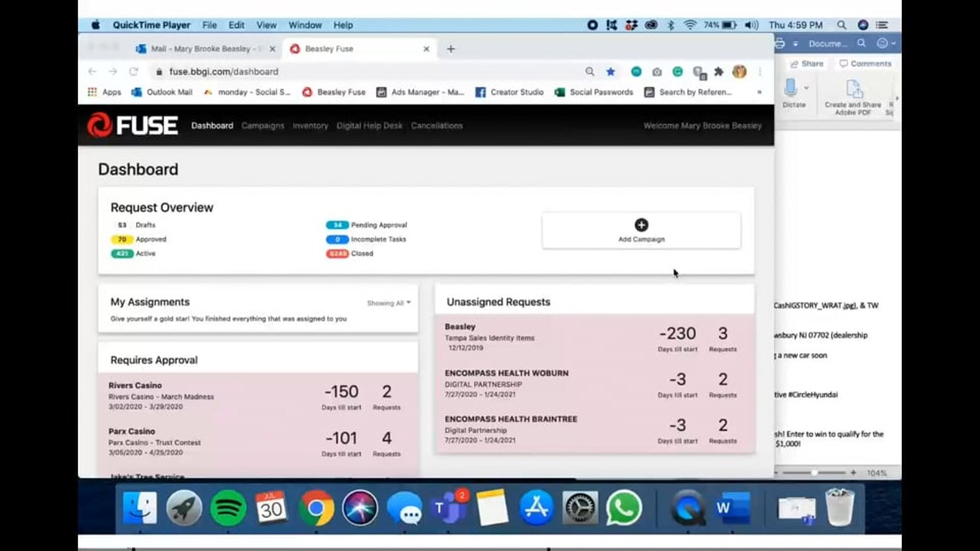Open the Parx Casino approval row
The image size is (980, 551).
point(258,442)
